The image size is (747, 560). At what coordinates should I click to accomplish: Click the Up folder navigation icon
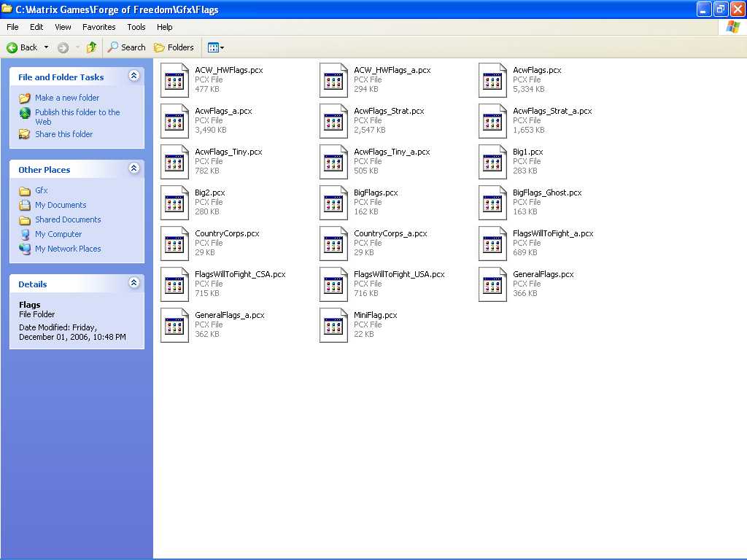(90, 47)
